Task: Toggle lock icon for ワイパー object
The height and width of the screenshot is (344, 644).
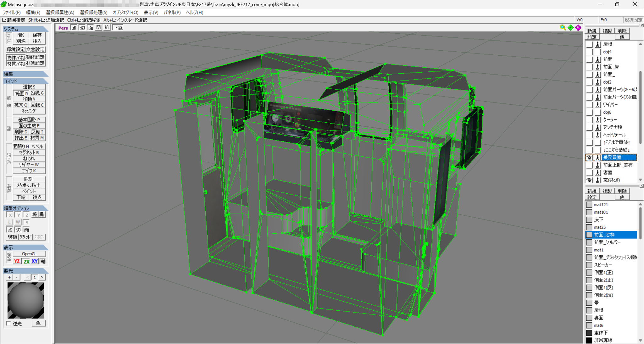Action: point(598,105)
